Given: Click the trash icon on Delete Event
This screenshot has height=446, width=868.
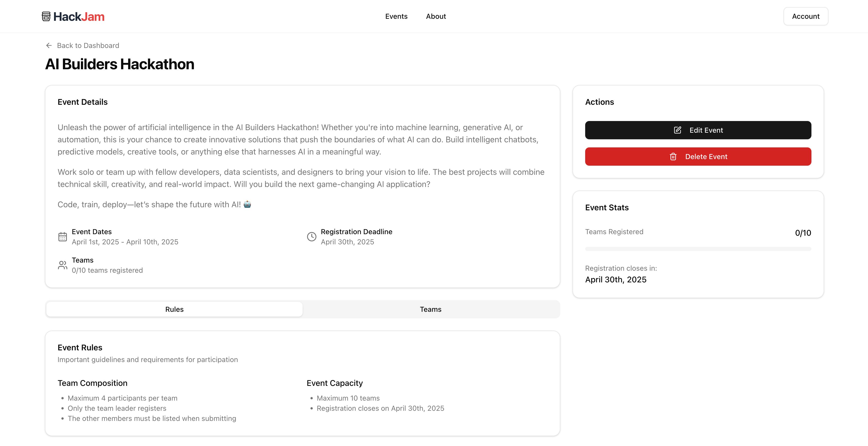Looking at the screenshot, I should (673, 157).
